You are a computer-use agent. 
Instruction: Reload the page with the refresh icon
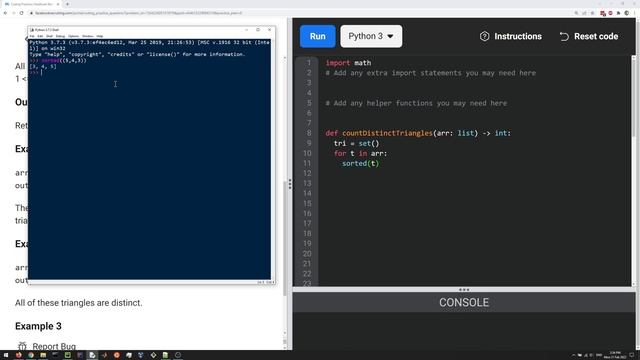[x=22, y=13]
